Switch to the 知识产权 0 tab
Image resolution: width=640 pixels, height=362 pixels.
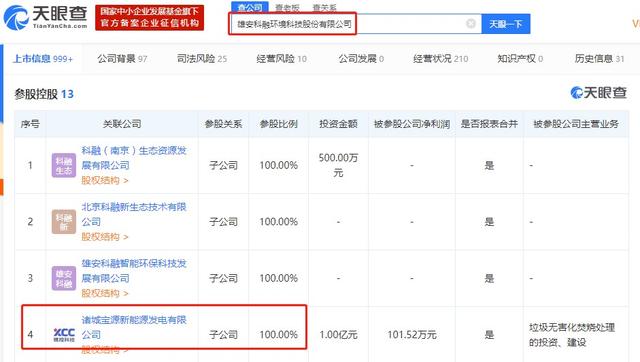(520, 59)
